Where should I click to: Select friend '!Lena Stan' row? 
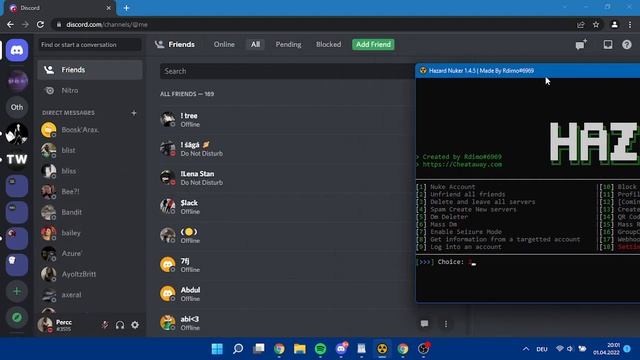286,178
